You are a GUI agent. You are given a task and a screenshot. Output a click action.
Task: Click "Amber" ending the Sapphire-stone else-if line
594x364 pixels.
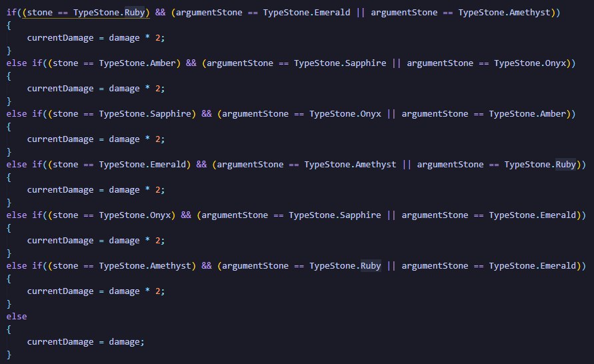click(x=553, y=114)
